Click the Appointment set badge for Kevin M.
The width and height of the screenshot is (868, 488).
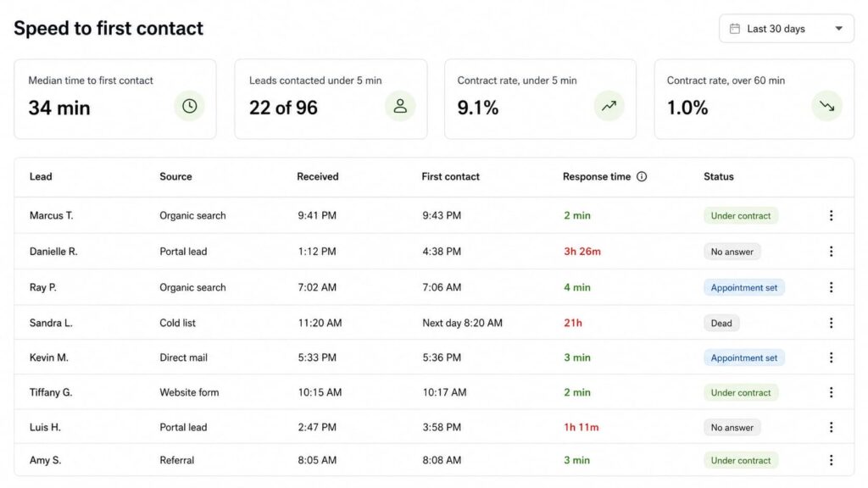tap(744, 358)
